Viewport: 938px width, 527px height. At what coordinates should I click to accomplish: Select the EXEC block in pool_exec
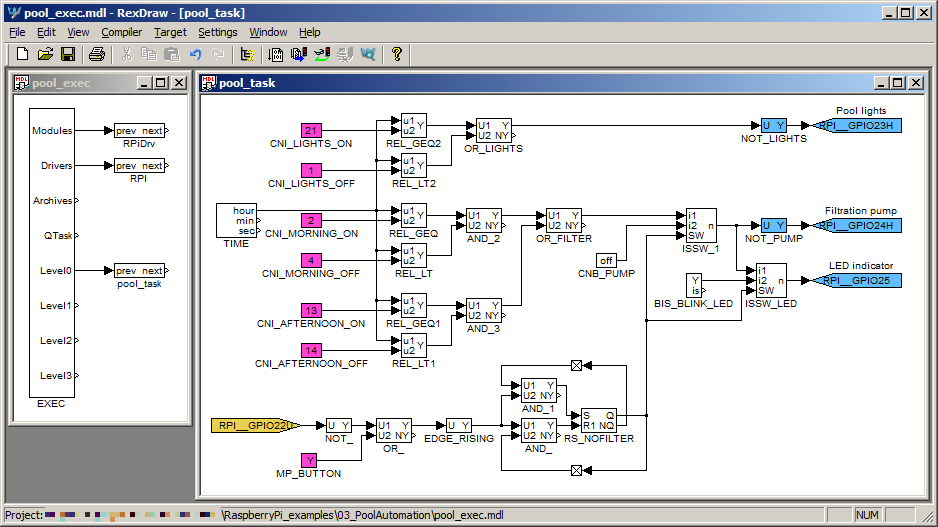(x=52, y=252)
